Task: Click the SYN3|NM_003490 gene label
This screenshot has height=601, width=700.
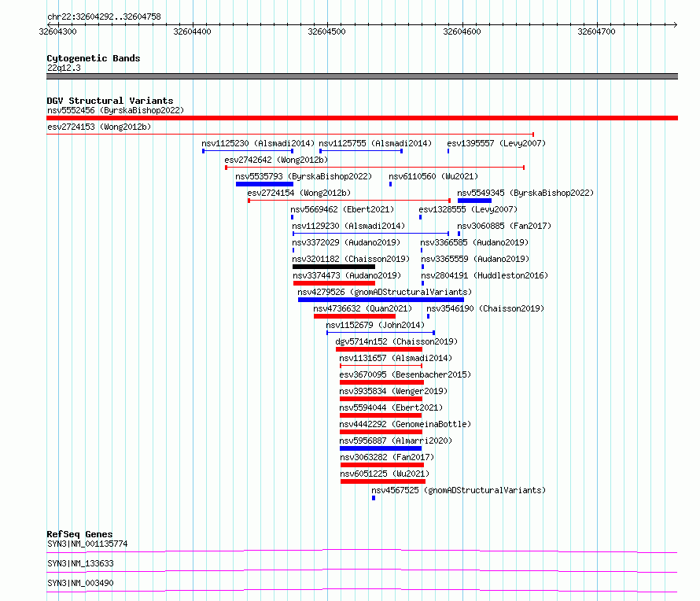Action: pos(80,583)
